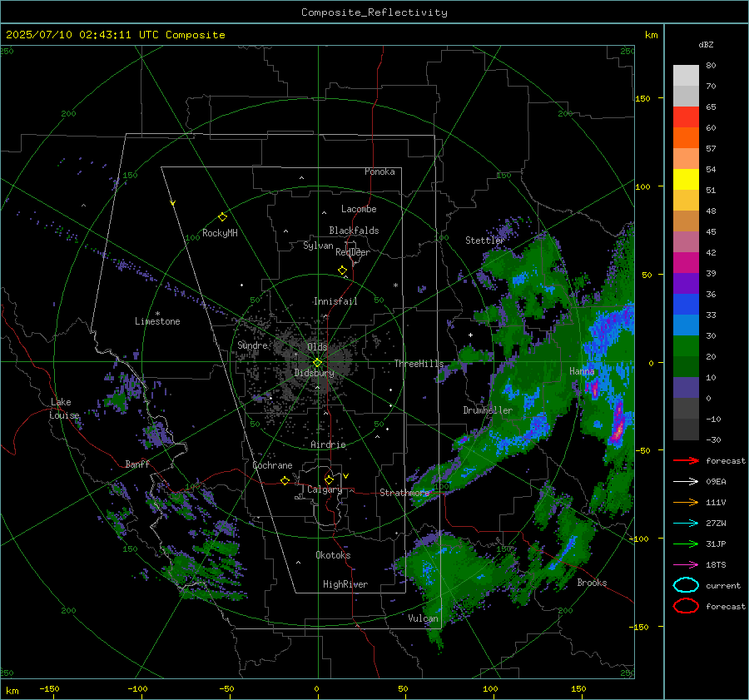
Task: Click the Calgary city label
Action: pyautogui.click(x=325, y=489)
